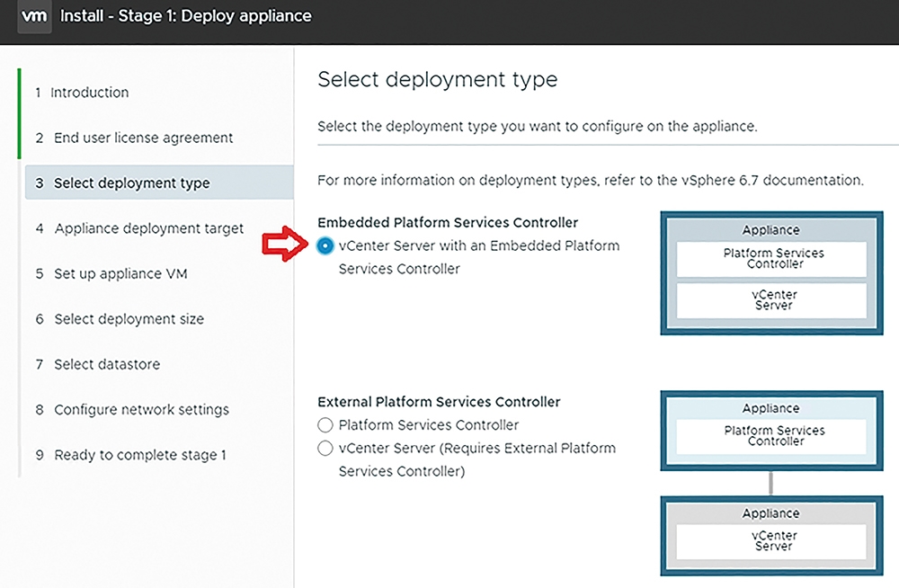This screenshot has height=588, width=899.
Task: Jump to step 4 Appliance deployment target
Action: pos(139,228)
